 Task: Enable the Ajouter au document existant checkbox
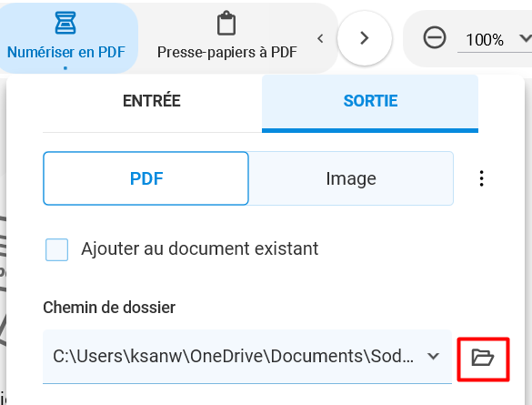point(56,249)
